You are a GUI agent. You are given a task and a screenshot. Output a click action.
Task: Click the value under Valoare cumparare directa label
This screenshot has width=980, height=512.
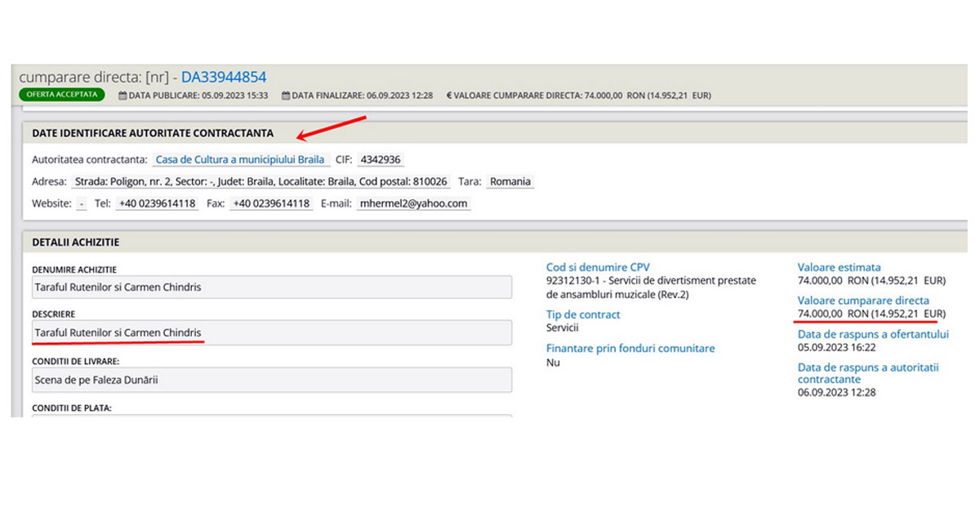pos(871,314)
